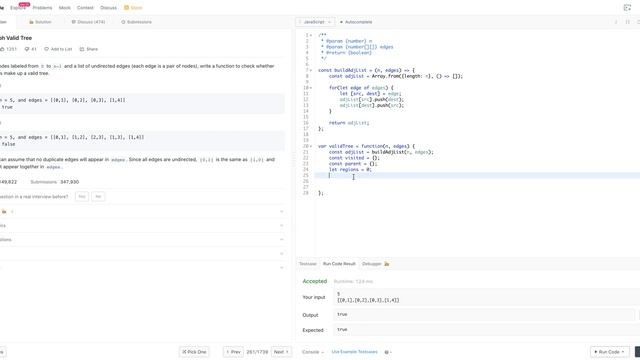Viewport: 640px width, 360px height.
Task: Fold the buildAdjList function at line 7
Action: [x=311, y=70]
